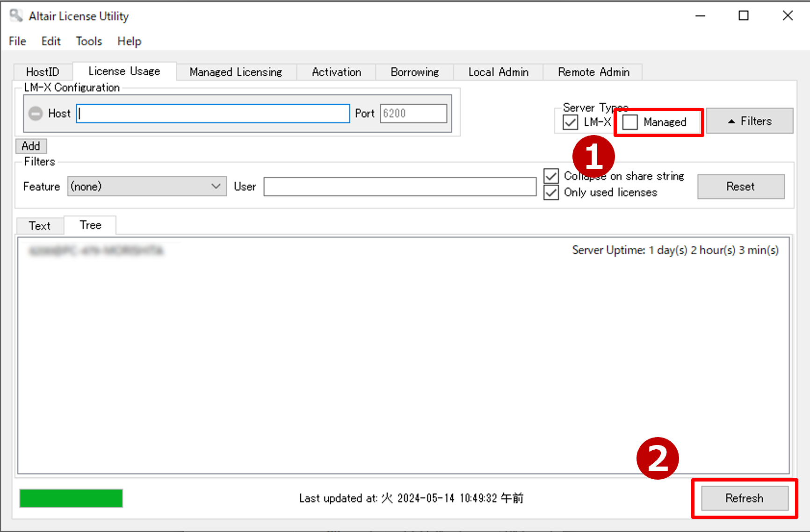
Task: Uncheck the LM-X server type checkbox
Action: 570,122
